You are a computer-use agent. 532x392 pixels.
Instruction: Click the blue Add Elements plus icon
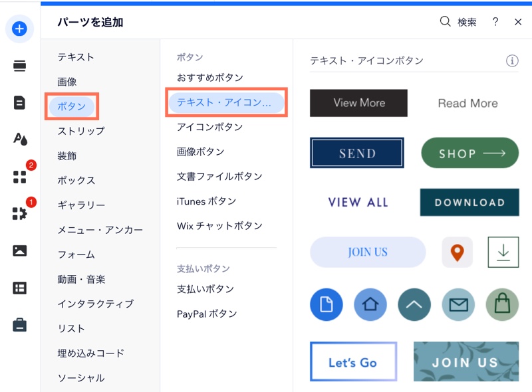click(19, 29)
